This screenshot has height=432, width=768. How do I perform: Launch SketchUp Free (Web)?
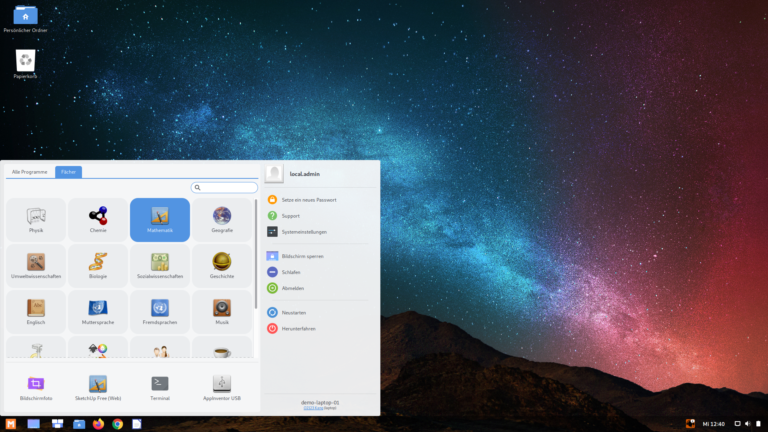coord(98,387)
